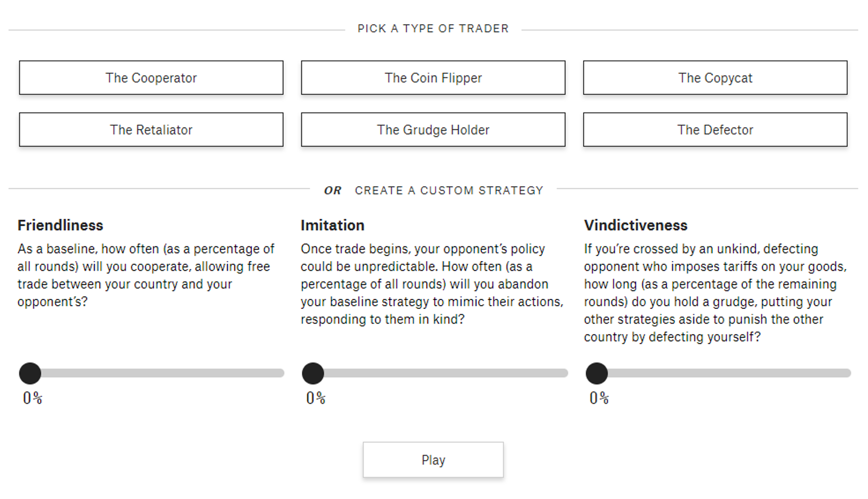Click the Vindictiveness slider handle
The width and height of the screenshot is (868, 499).
point(597,373)
